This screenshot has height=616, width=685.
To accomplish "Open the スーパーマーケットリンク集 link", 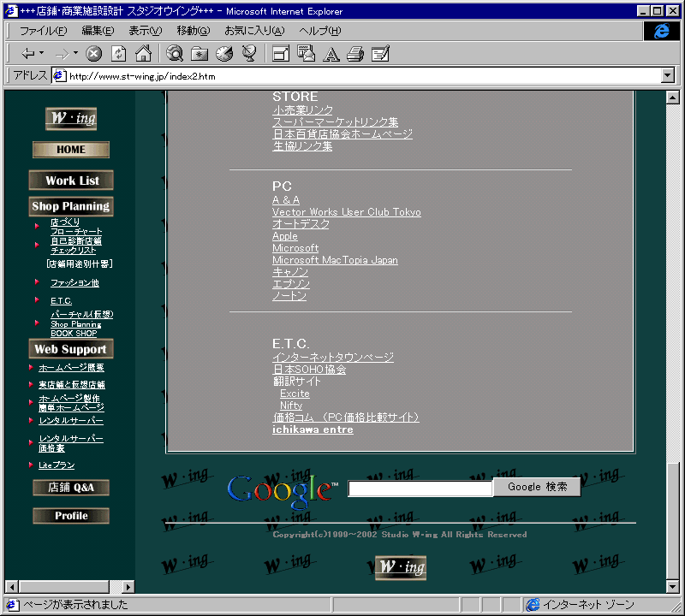I will coord(336,122).
